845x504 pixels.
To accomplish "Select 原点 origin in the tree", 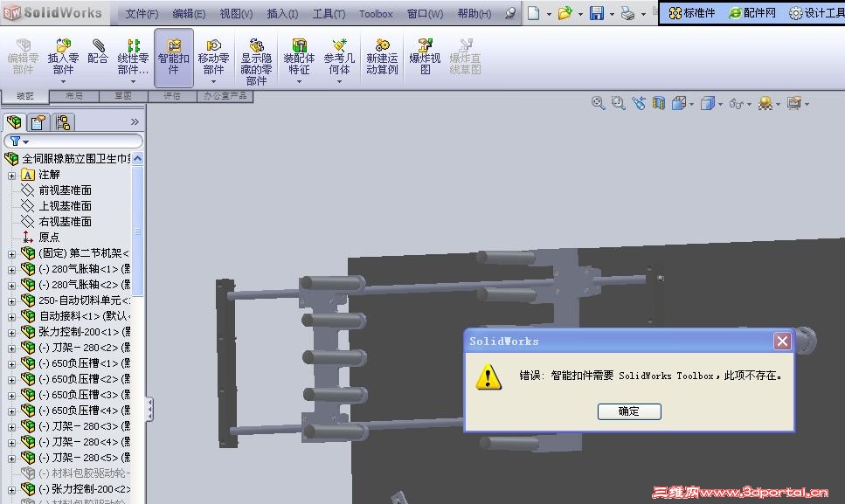I will click(x=49, y=238).
